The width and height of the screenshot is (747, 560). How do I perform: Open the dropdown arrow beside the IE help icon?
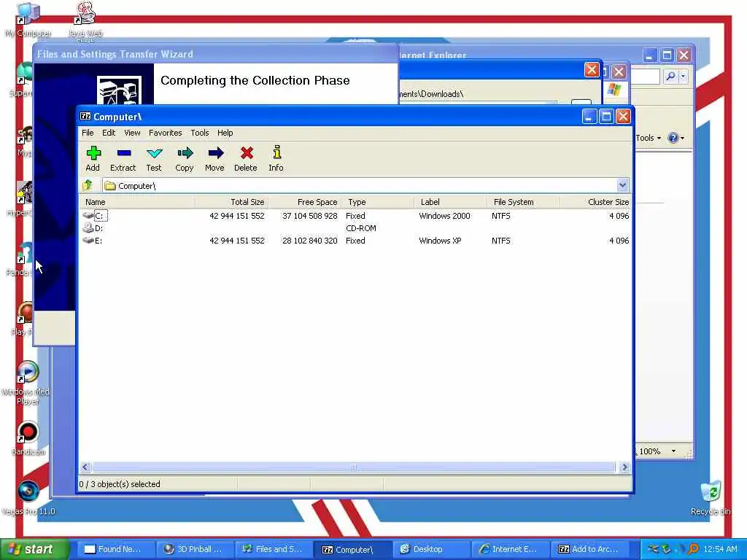683,138
